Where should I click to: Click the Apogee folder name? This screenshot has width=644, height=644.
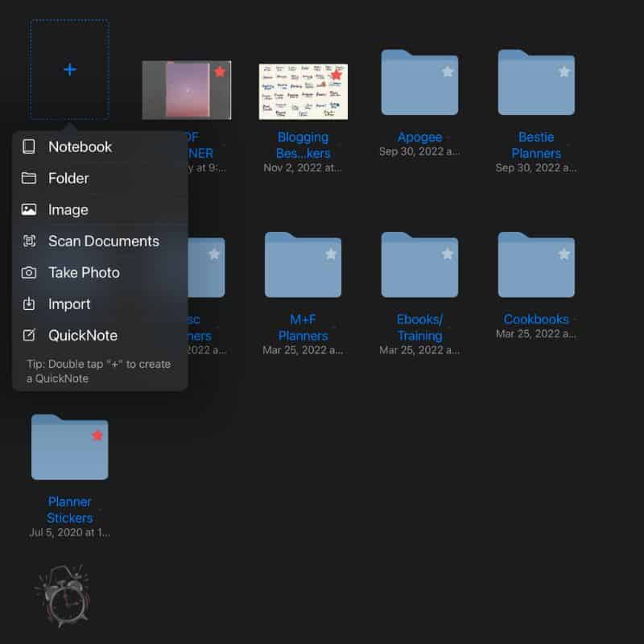[x=419, y=137]
